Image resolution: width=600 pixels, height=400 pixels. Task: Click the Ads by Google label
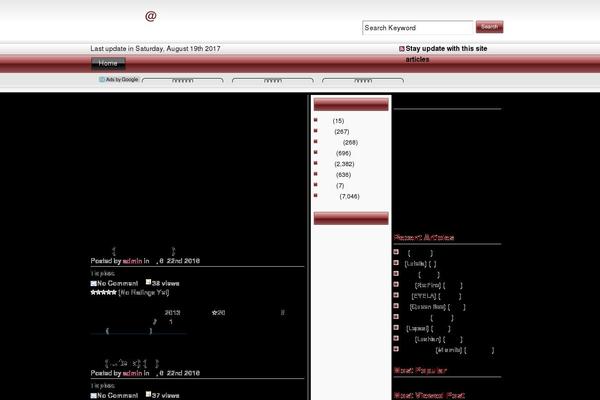point(122,80)
